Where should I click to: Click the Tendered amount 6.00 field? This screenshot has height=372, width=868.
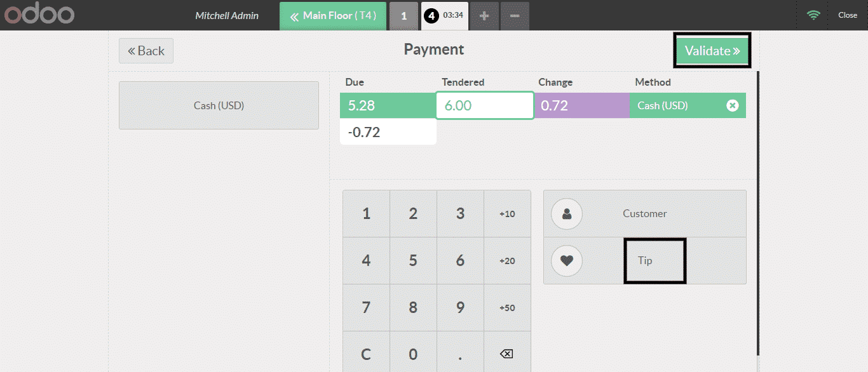pos(484,106)
